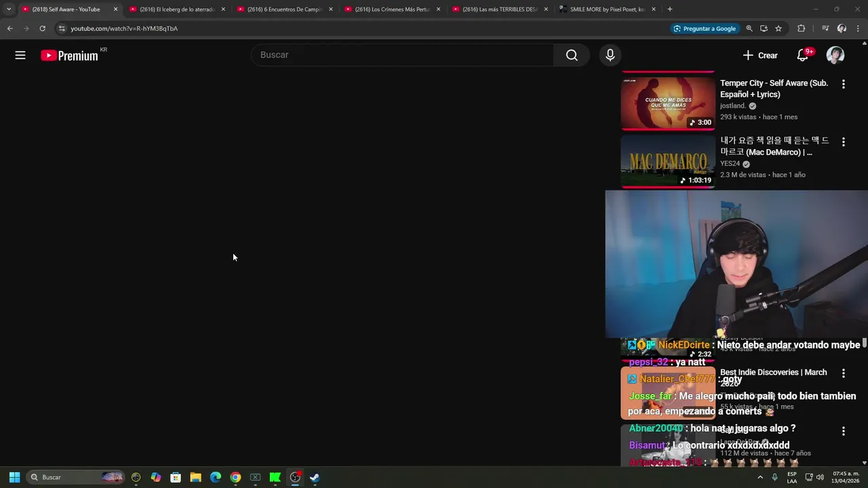This screenshot has width=868, height=488.
Task: Open Temper City - Self Aware title link
Action: (x=774, y=89)
